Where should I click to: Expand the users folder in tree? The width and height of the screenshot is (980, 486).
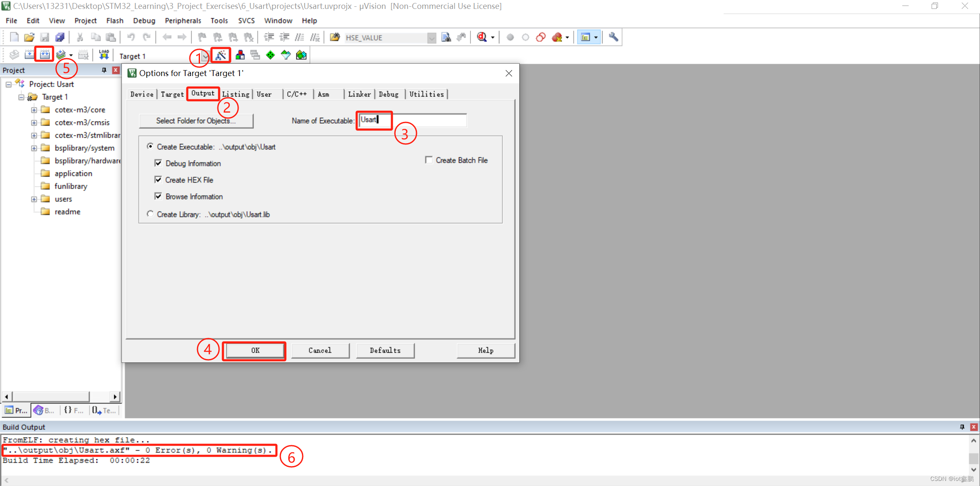34,199
